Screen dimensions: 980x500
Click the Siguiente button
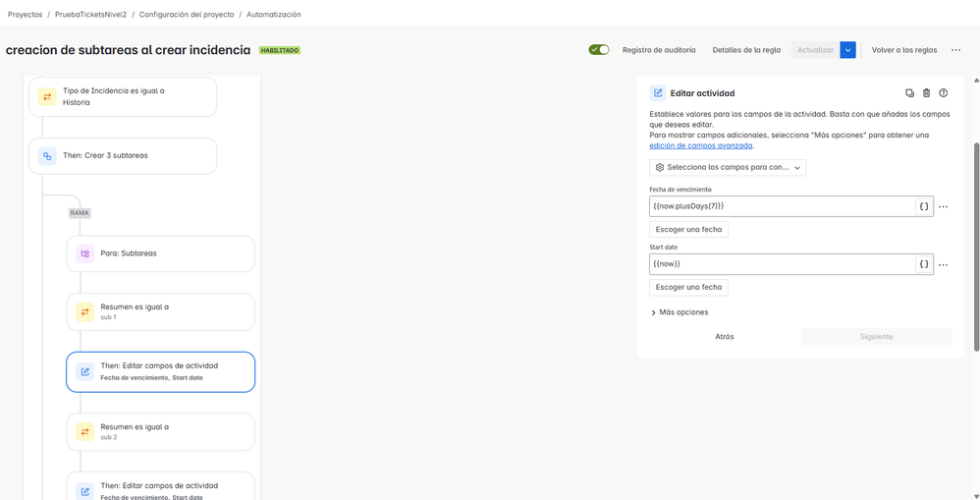point(877,336)
